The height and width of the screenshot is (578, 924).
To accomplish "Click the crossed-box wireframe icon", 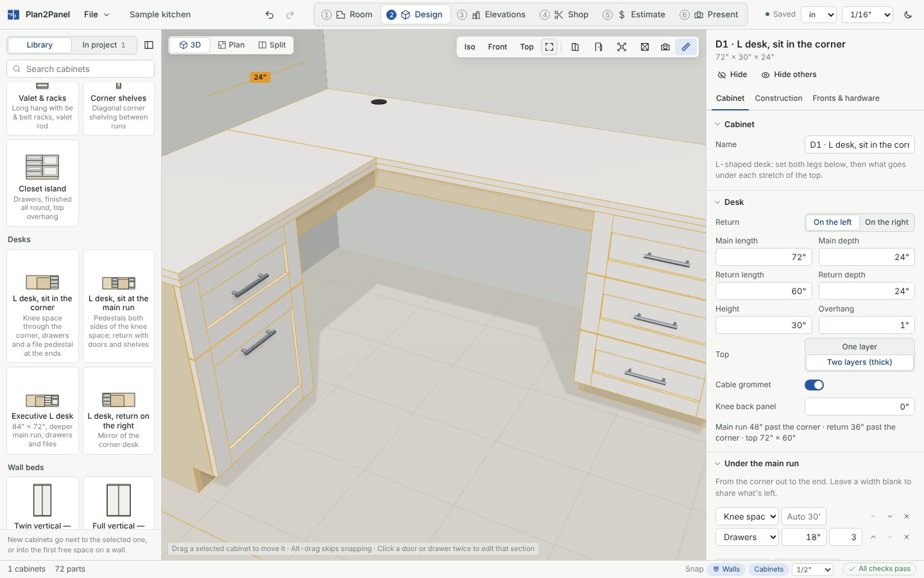I will pyautogui.click(x=645, y=47).
